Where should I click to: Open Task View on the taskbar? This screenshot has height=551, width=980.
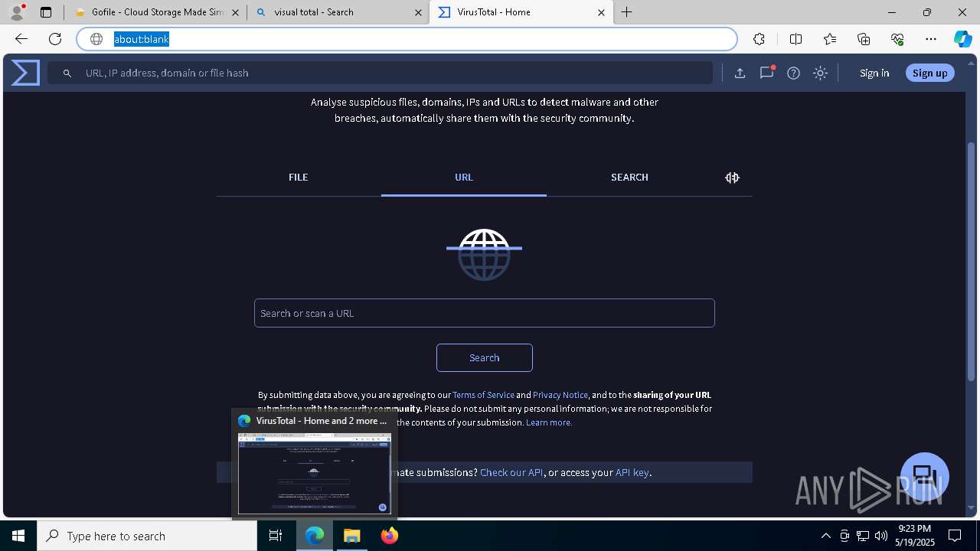(x=276, y=536)
